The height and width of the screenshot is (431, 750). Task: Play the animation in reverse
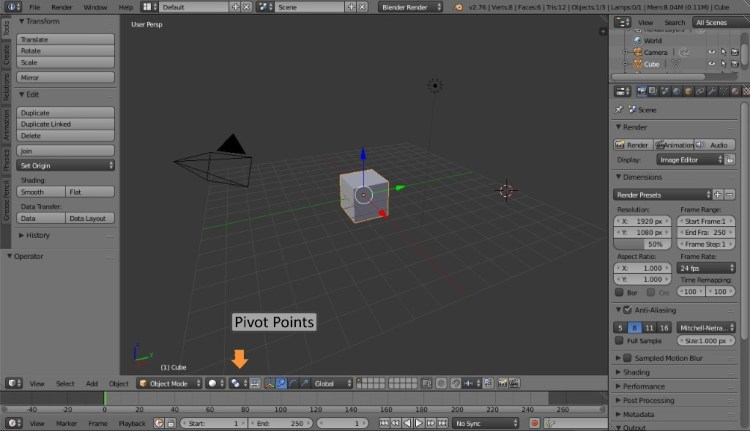[x=407, y=423]
